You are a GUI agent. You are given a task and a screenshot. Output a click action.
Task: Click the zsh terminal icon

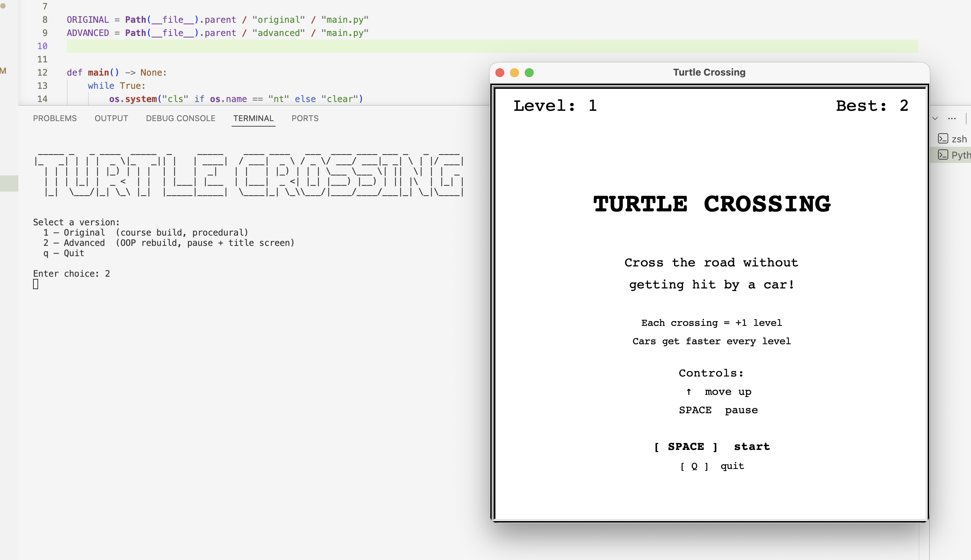(x=942, y=138)
